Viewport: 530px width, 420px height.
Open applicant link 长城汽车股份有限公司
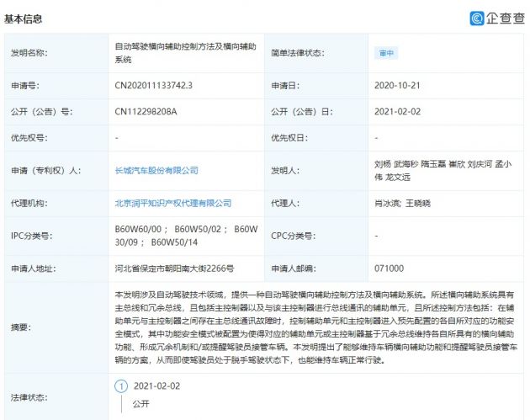[156, 170]
